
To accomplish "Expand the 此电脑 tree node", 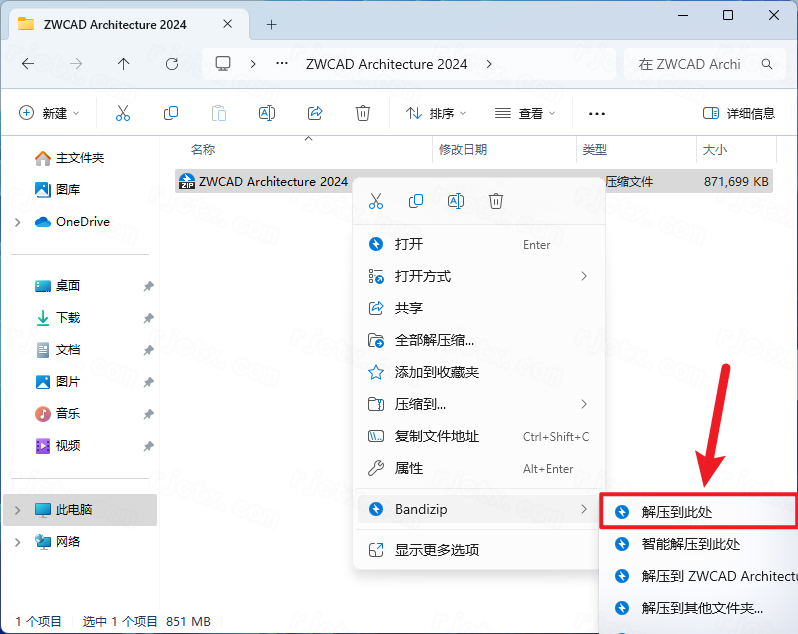I will (x=17, y=510).
